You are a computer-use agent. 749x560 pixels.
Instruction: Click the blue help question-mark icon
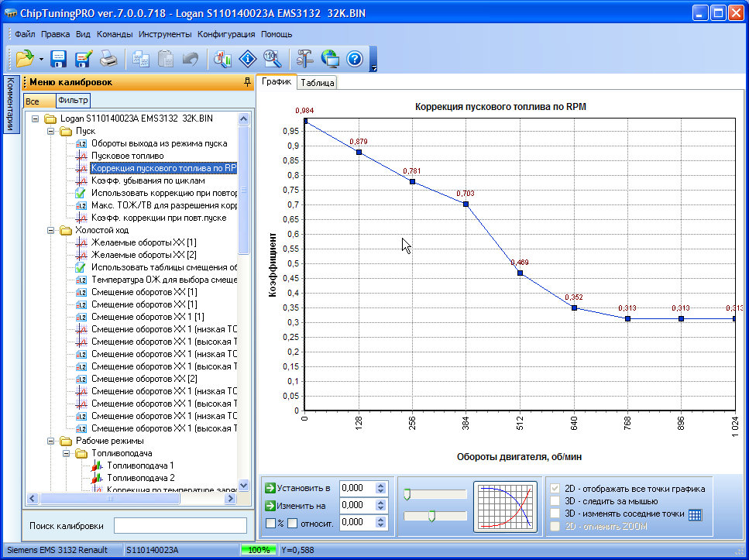[354, 59]
